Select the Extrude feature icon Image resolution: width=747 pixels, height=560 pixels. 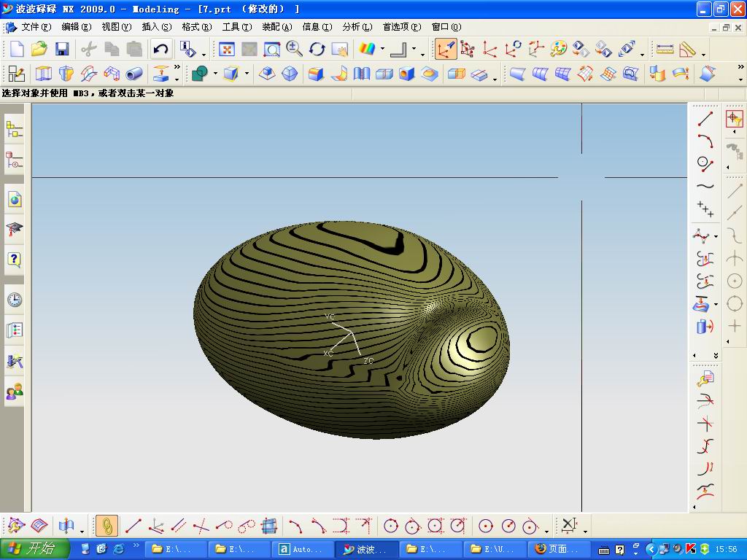tap(43, 74)
